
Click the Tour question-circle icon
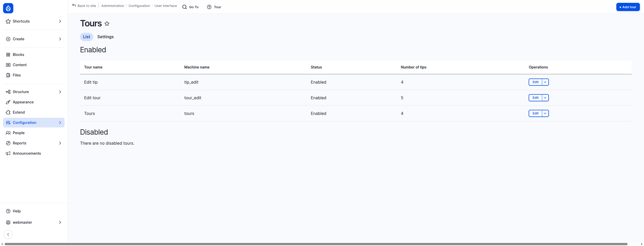pyautogui.click(x=209, y=7)
